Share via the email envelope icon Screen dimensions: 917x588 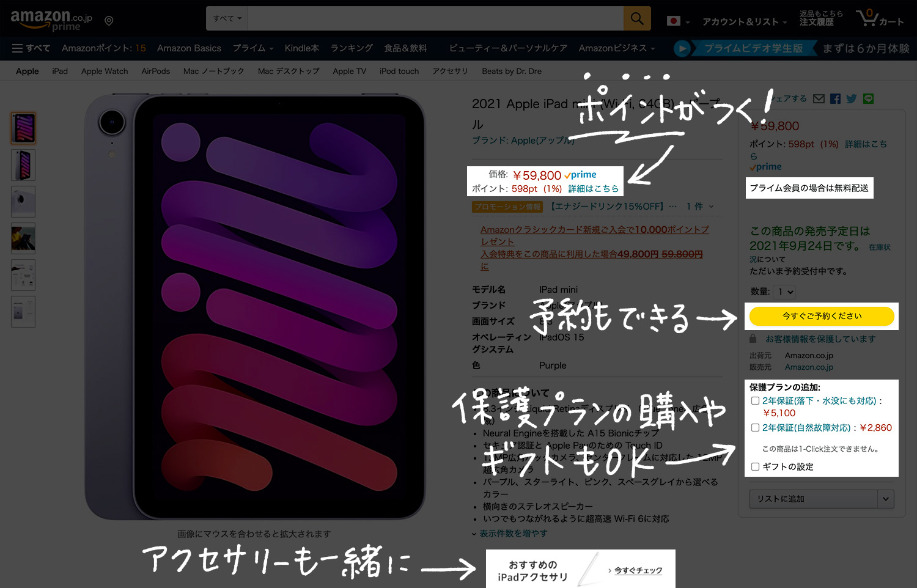819,98
